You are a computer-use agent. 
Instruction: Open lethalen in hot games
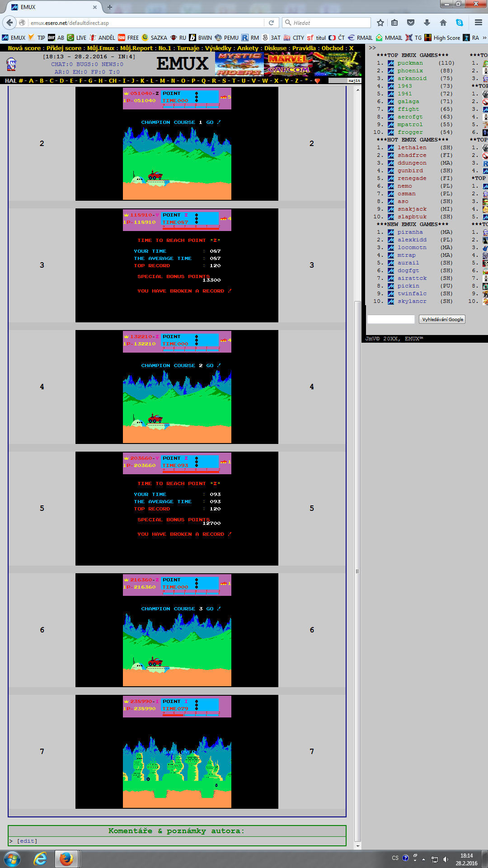pyautogui.click(x=412, y=147)
